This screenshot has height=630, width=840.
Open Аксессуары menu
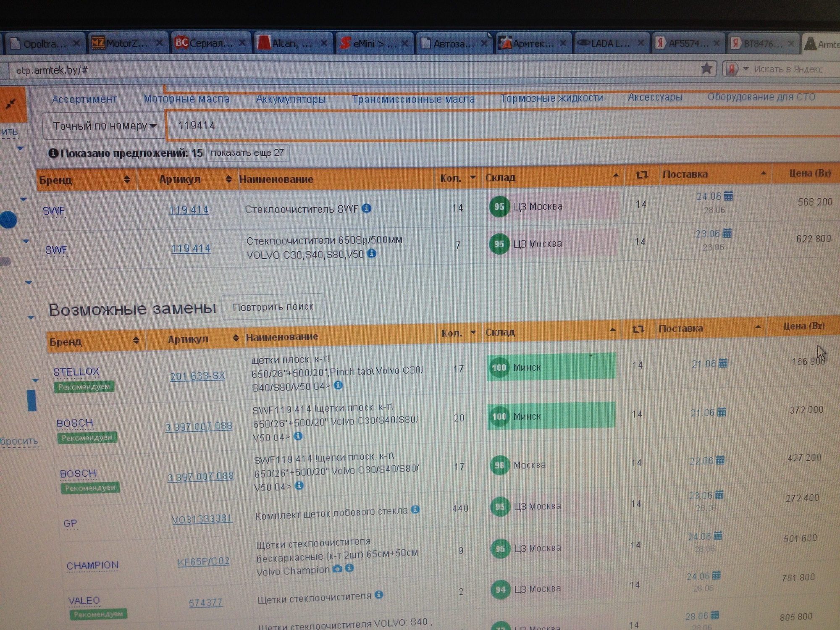[655, 97]
